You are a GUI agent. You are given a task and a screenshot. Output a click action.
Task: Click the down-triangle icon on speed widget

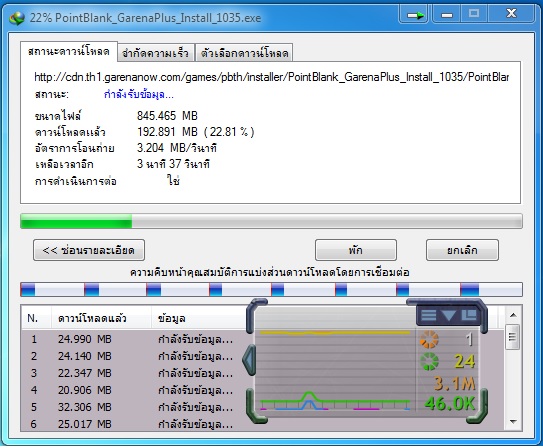pyautogui.click(x=448, y=315)
